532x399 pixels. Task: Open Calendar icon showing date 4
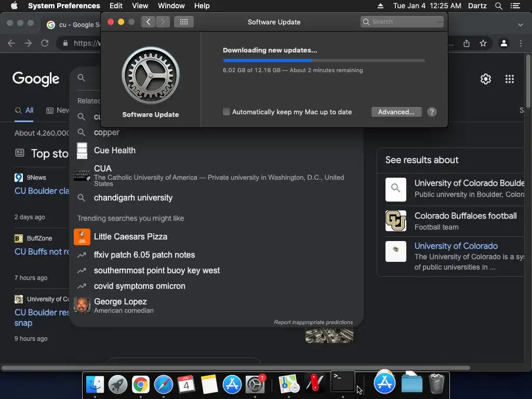[x=187, y=384]
